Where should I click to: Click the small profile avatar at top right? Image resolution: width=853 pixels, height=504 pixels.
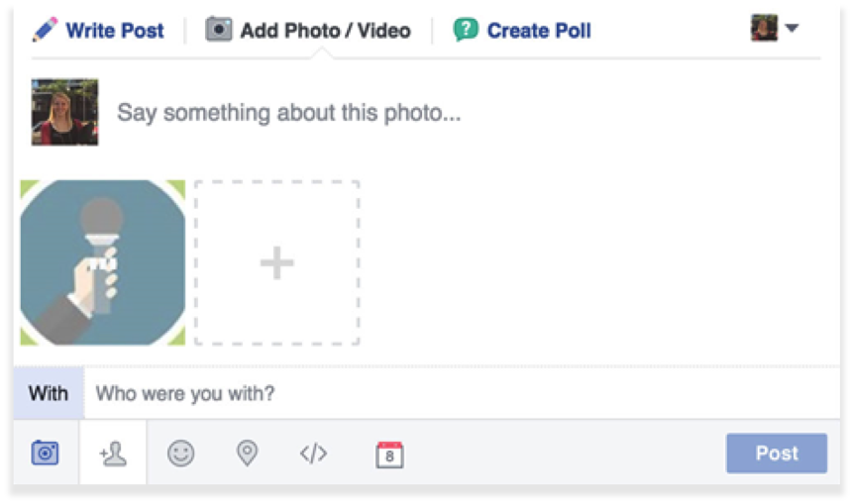[x=764, y=28]
